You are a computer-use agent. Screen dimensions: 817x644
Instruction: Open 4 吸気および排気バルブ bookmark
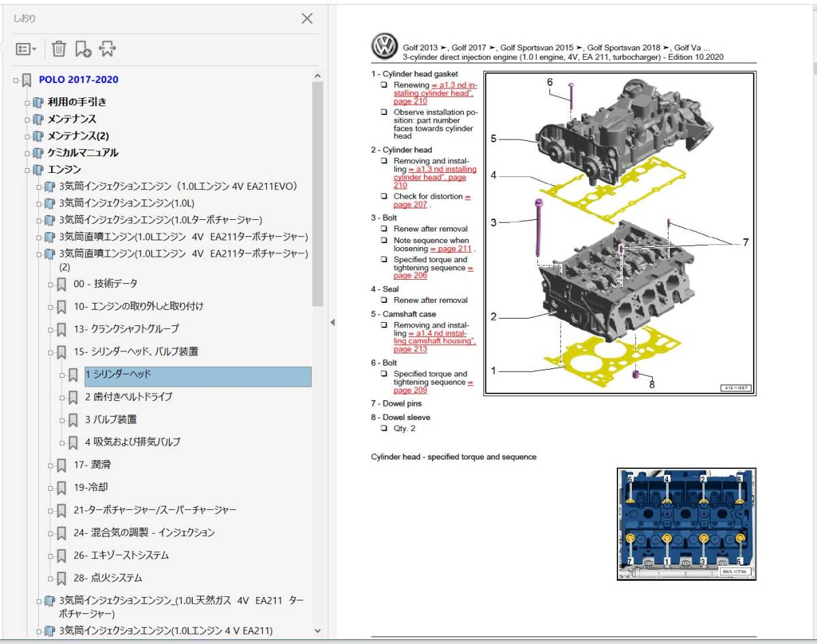[133, 442]
